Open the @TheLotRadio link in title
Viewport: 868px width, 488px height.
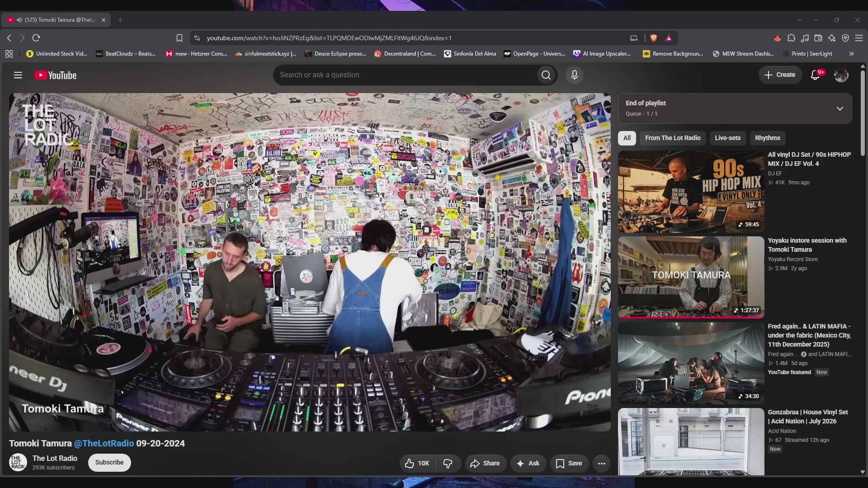104,443
